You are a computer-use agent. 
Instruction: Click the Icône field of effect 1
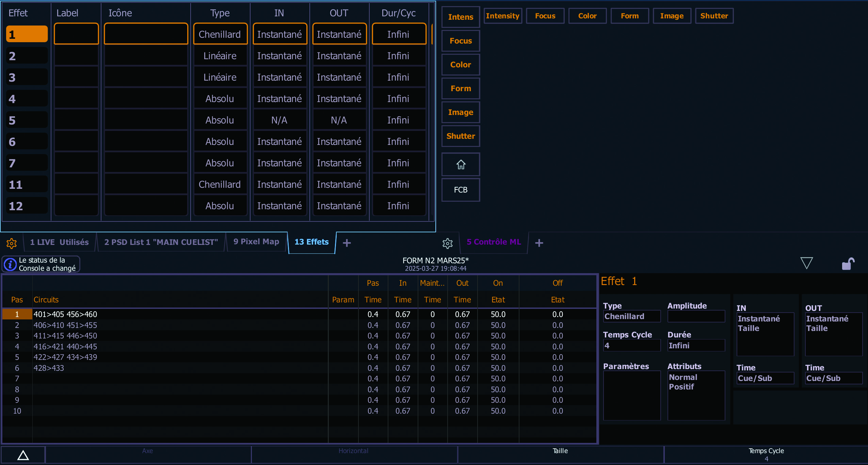146,34
